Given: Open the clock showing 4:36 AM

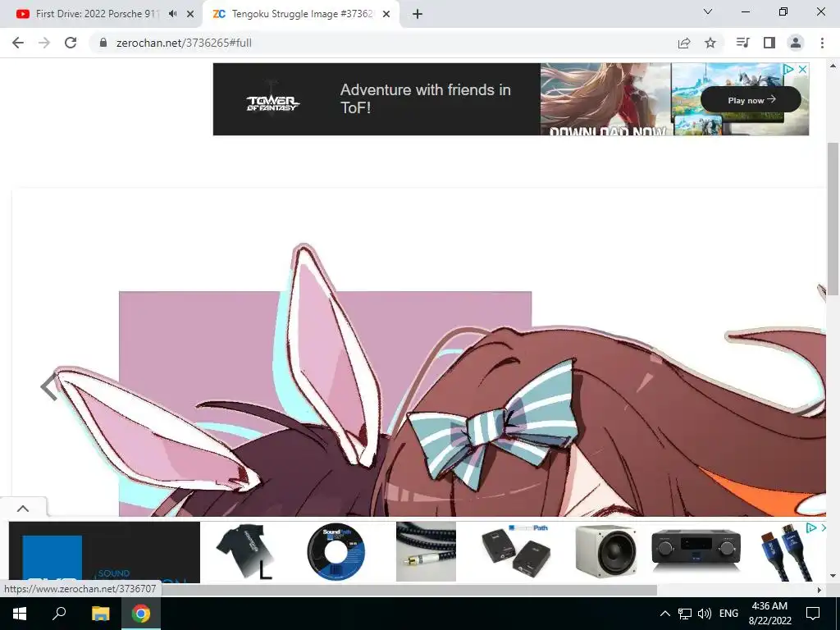Looking at the screenshot, I should (769, 614).
